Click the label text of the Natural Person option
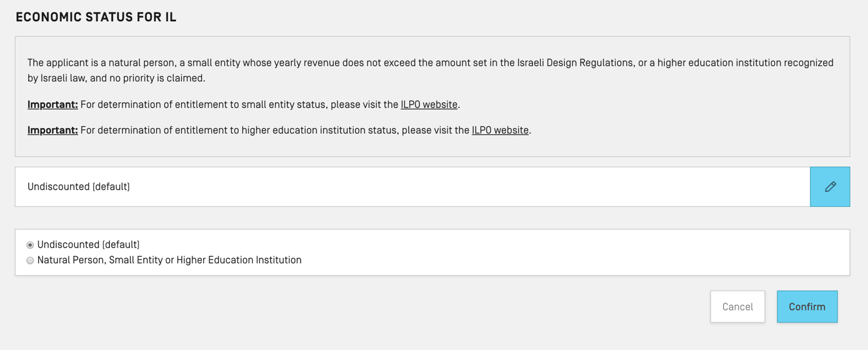This screenshot has width=868, height=350. click(169, 260)
